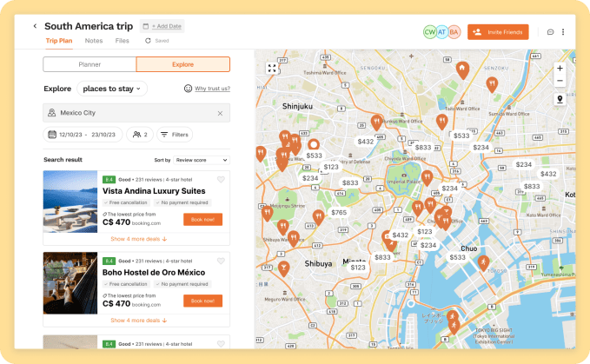
Task: Favorite Vista Andina Luxury Suites with heart
Action: (x=221, y=180)
